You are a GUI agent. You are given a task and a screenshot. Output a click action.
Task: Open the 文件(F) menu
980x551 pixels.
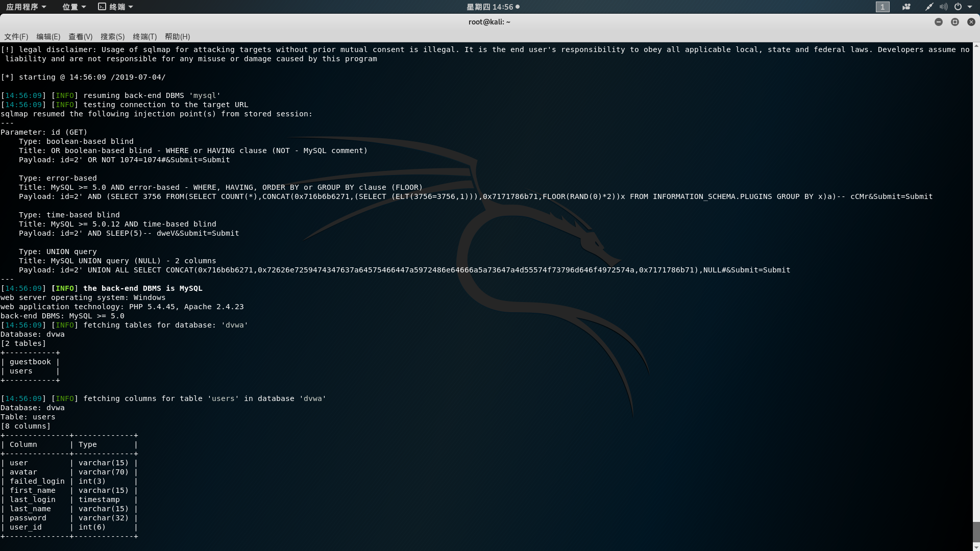tap(16, 37)
